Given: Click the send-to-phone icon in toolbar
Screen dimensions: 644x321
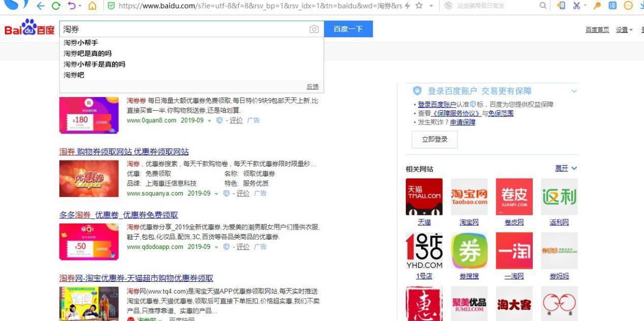Looking at the screenshot, I should [x=562, y=5].
